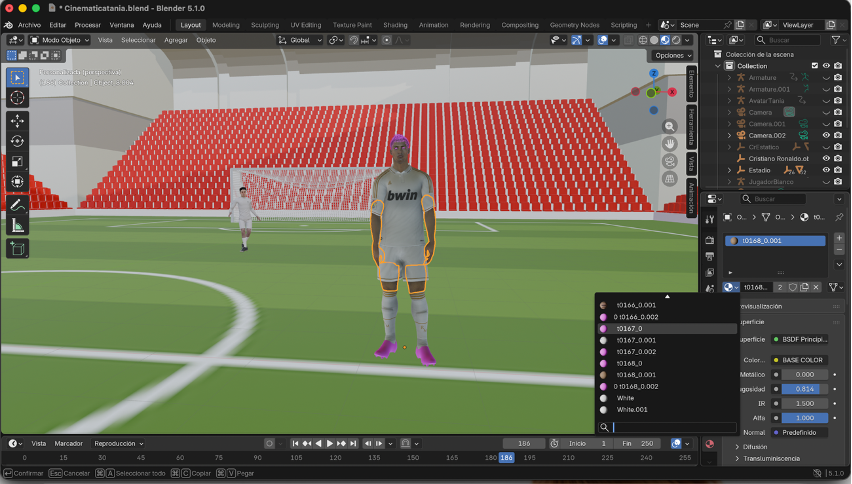Image resolution: width=852 pixels, height=484 pixels.
Task: Uncheck the Collection exclude checkbox
Action: [815, 66]
